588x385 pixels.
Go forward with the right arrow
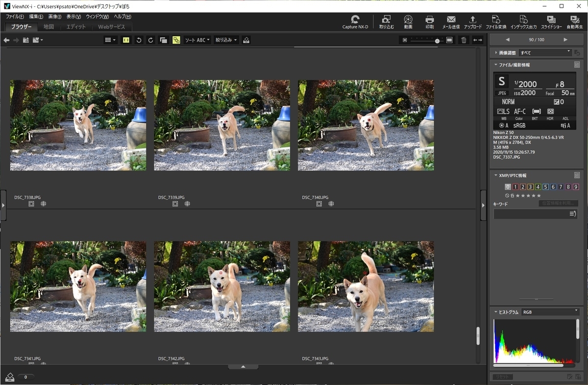[16, 40]
